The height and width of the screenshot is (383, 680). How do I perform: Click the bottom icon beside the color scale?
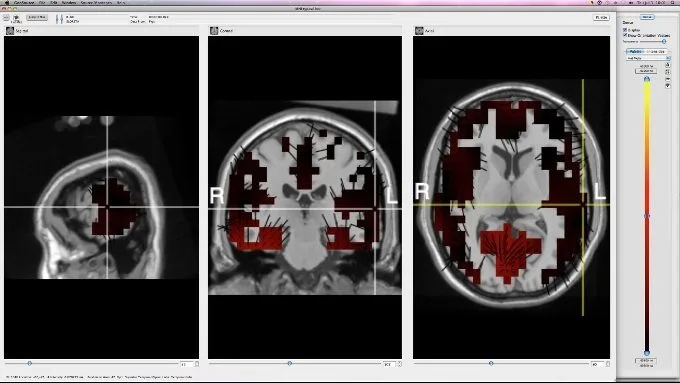pos(667,86)
